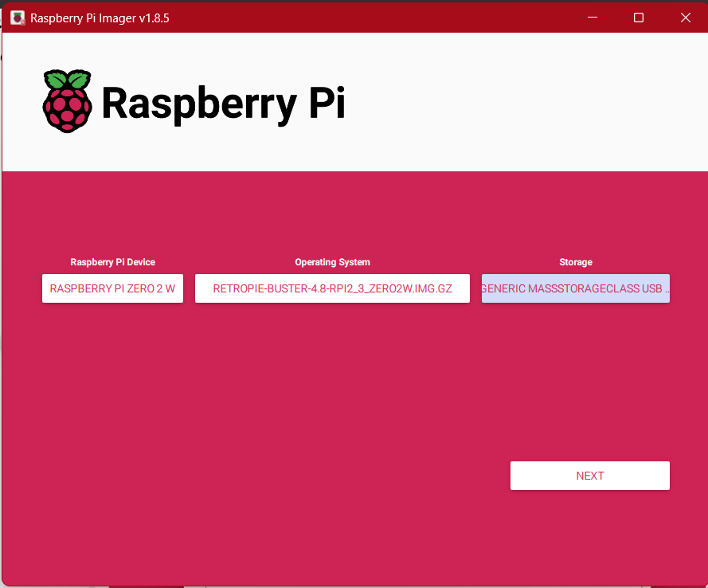708x588 pixels.
Task: Click the Raspberry Pi Imager title bar icon
Action: [x=17, y=17]
